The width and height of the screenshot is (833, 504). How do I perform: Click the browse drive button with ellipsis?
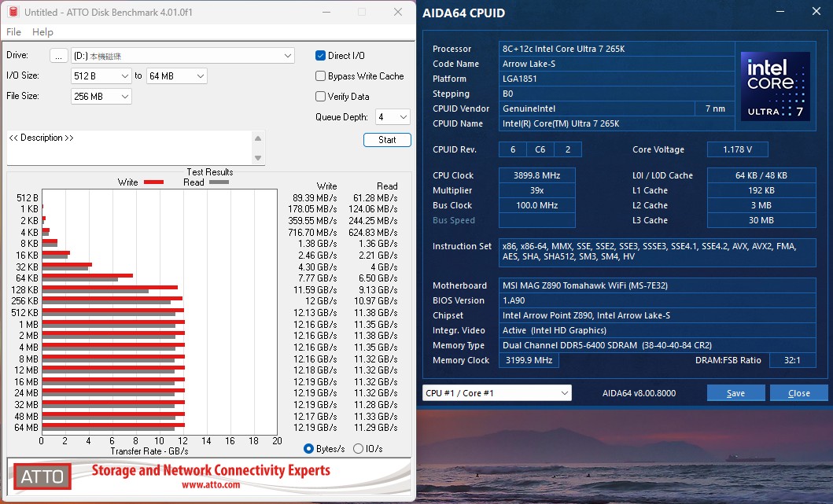tap(58, 56)
